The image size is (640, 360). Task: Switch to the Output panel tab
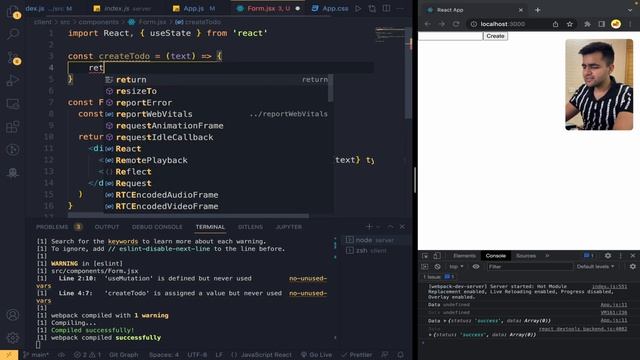point(107,227)
